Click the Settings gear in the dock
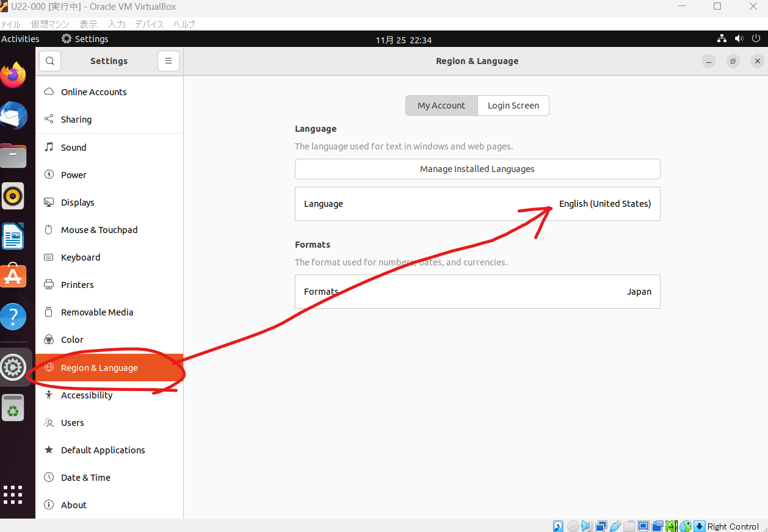 click(x=13, y=367)
